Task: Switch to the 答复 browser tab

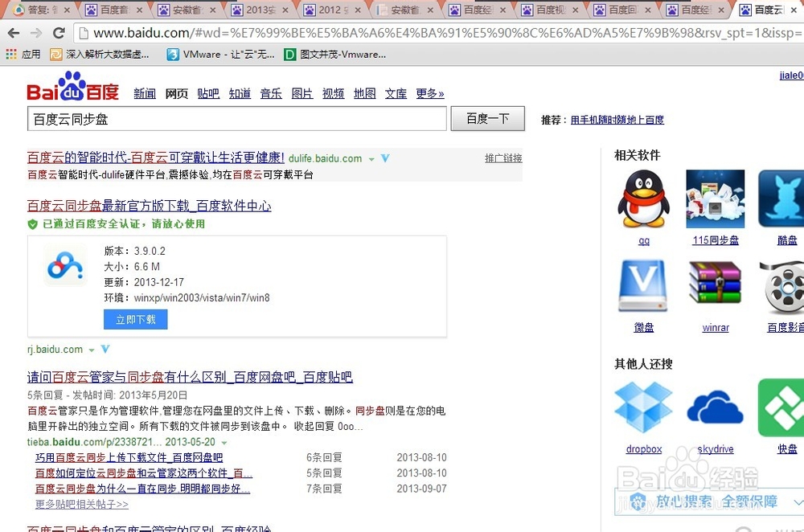Action: (x=41, y=9)
